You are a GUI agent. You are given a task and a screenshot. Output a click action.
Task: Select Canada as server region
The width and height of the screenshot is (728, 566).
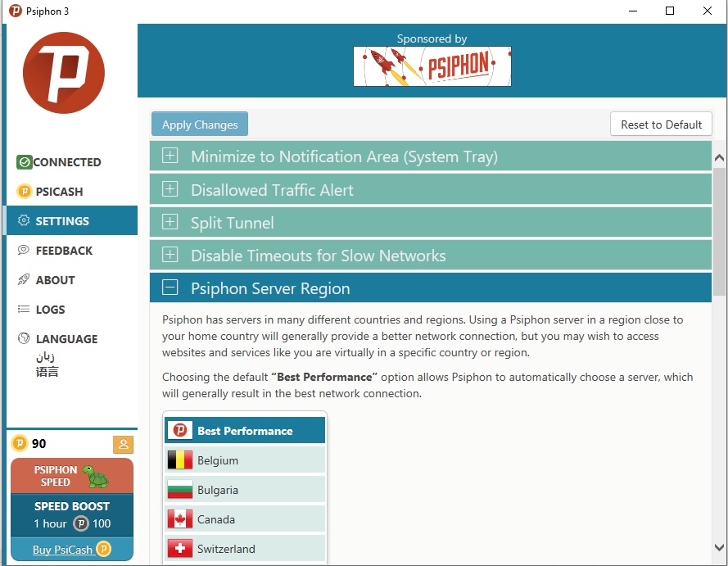(245, 519)
